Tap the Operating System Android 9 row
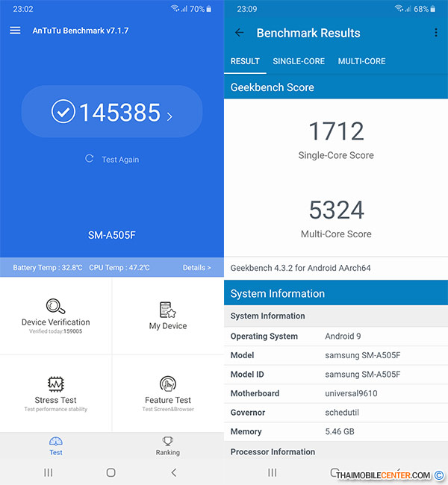 (x=336, y=336)
